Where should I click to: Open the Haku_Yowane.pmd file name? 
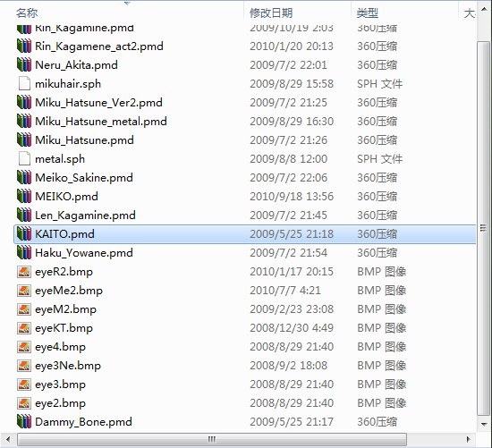(84, 253)
